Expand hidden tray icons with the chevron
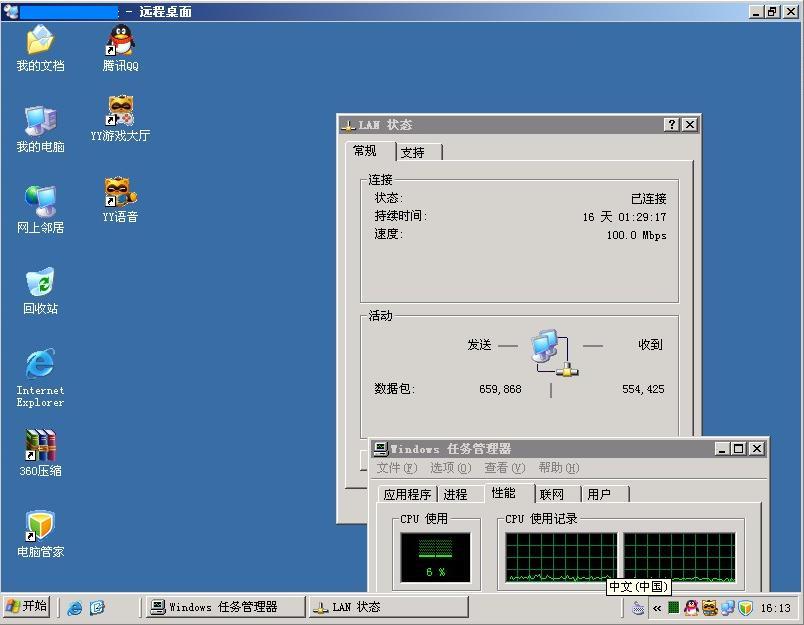Screen dimensions: 804x625 [x=657, y=607]
